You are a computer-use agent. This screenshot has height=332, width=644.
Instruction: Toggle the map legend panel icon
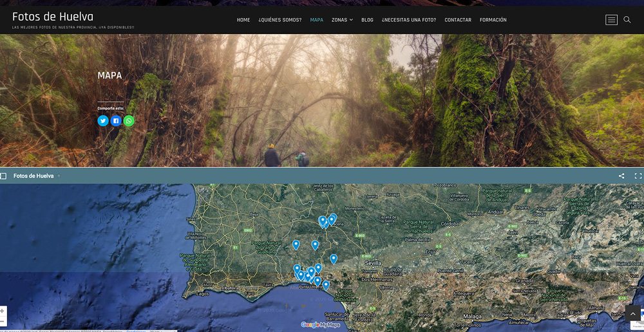[3, 176]
